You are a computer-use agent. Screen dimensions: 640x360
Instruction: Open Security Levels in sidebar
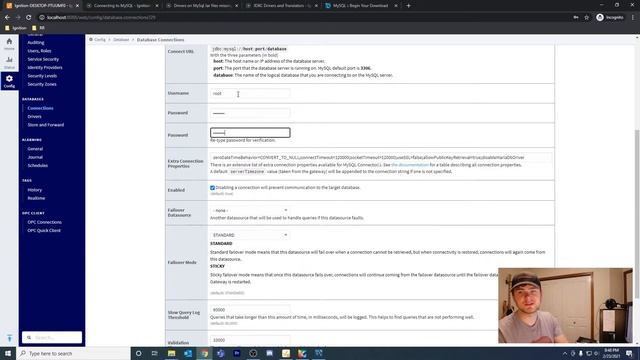pyautogui.click(x=42, y=76)
